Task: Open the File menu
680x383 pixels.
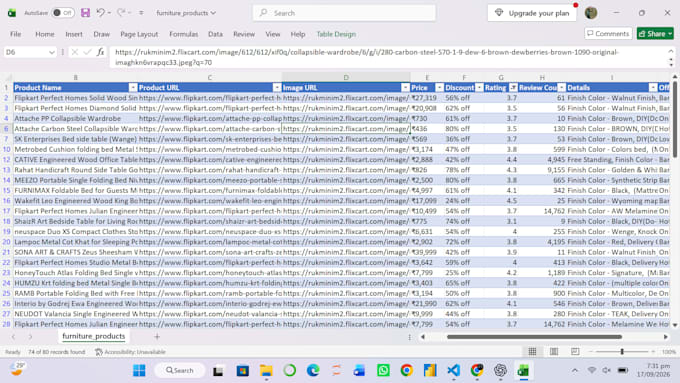Action: [16, 34]
